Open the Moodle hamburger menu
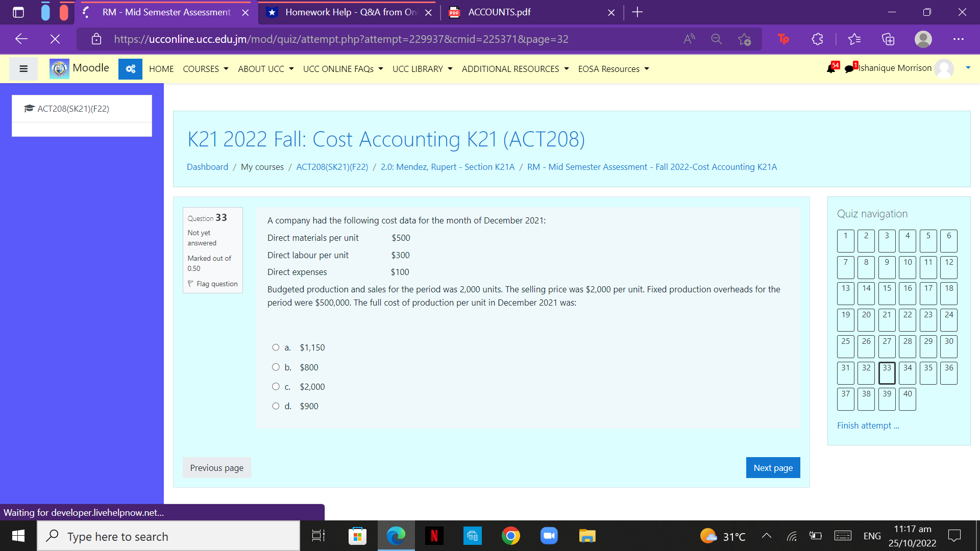The width and height of the screenshot is (980, 551). click(x=23, y=68)
